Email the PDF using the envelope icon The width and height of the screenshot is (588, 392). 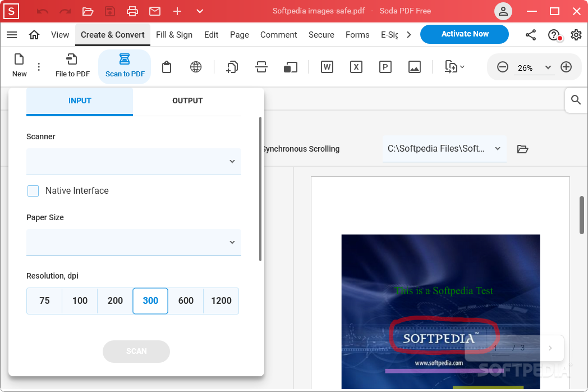(x=155, y=11)
